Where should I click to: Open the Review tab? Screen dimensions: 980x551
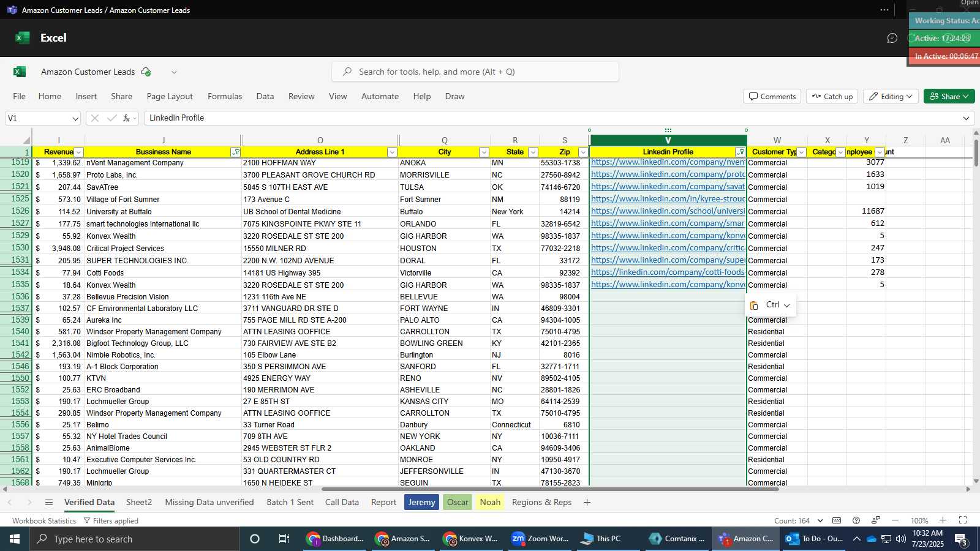tap(301, 96)
